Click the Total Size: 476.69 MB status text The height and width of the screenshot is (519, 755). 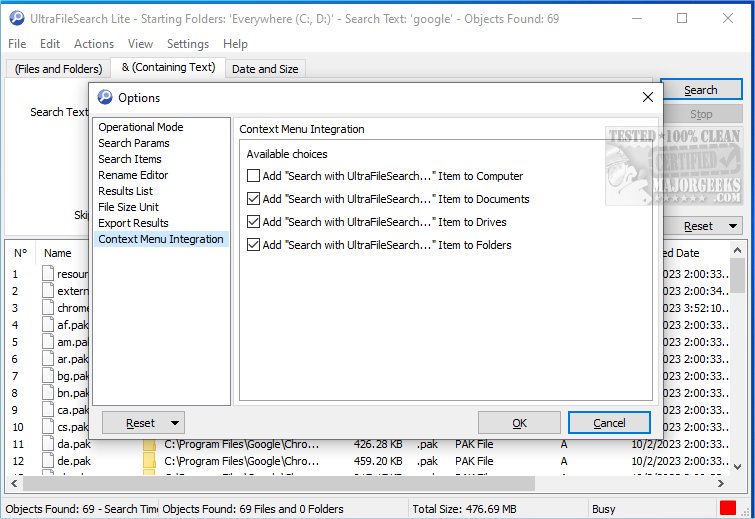pyautogui.click(x=464, y=508)
